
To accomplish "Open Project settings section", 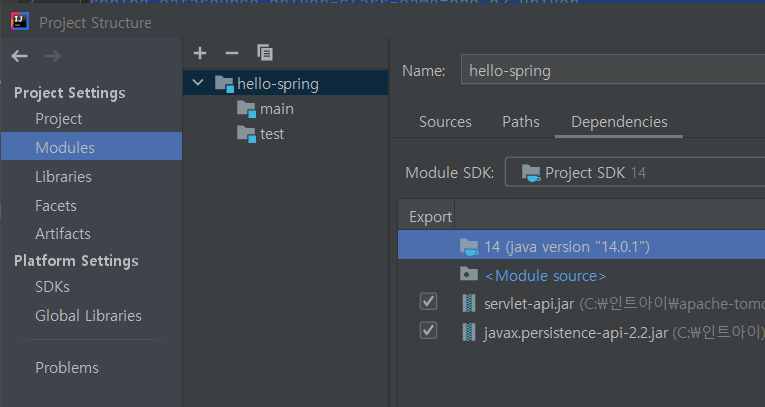I will click(x=59, y=119).
